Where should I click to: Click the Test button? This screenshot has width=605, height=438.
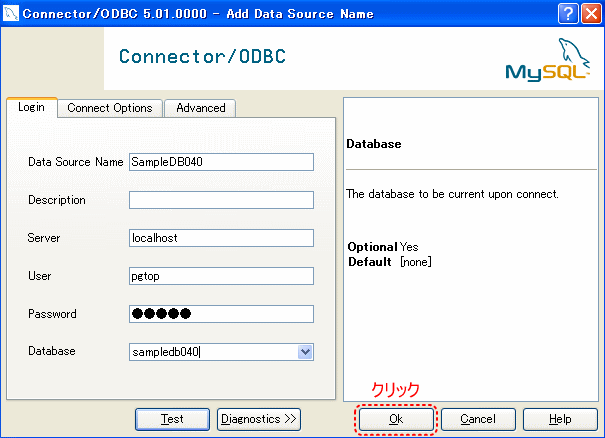click(x=172, y=419)
